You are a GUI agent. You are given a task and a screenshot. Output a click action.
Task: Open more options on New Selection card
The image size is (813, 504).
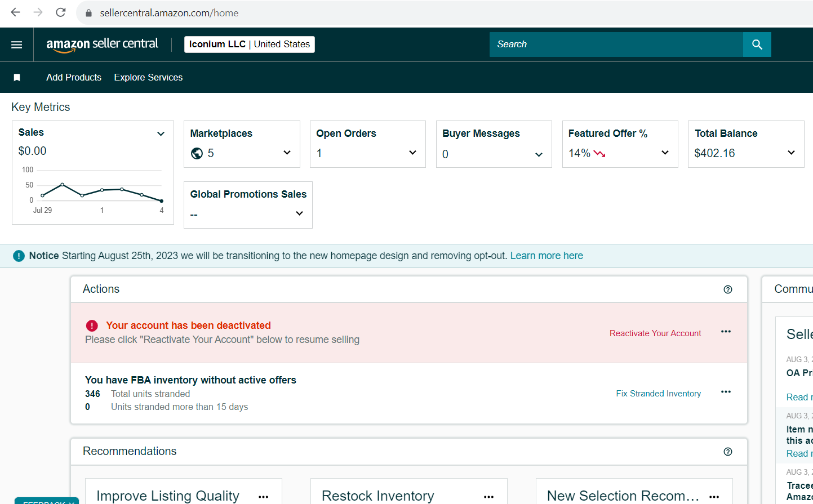coord(714,497)
